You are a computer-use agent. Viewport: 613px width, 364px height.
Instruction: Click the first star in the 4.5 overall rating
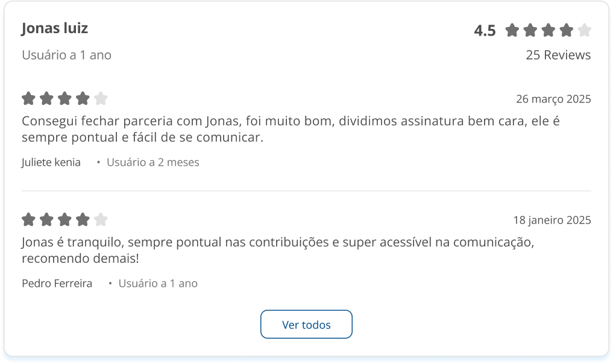[512, 30]
